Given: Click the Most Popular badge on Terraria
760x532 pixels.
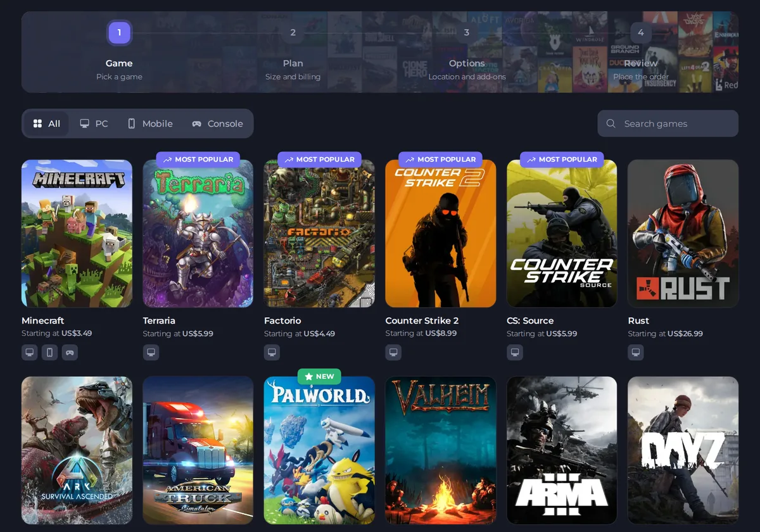Looking at the screenshot, I should pyautogui.click(x=198, y=160).
